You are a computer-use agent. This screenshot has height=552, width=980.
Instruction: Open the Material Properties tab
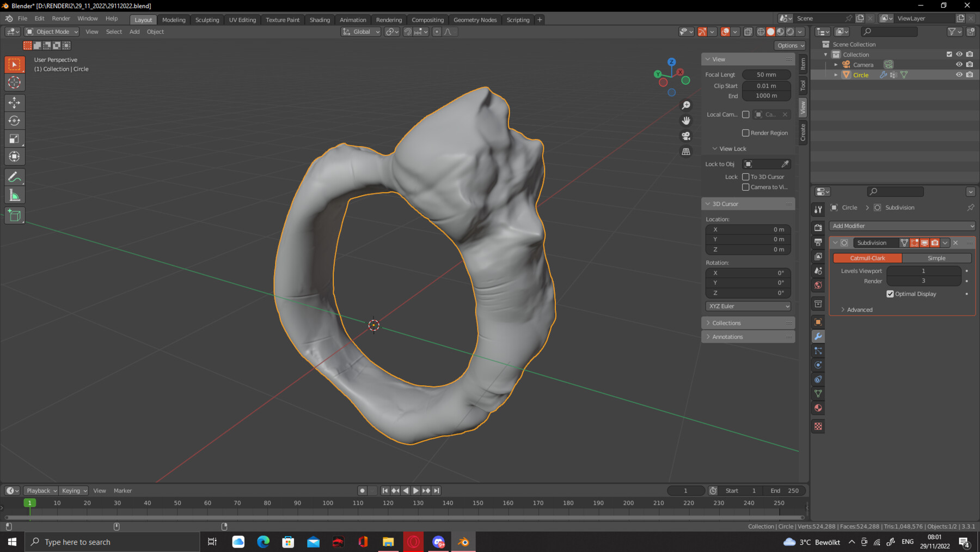[818, 408]
